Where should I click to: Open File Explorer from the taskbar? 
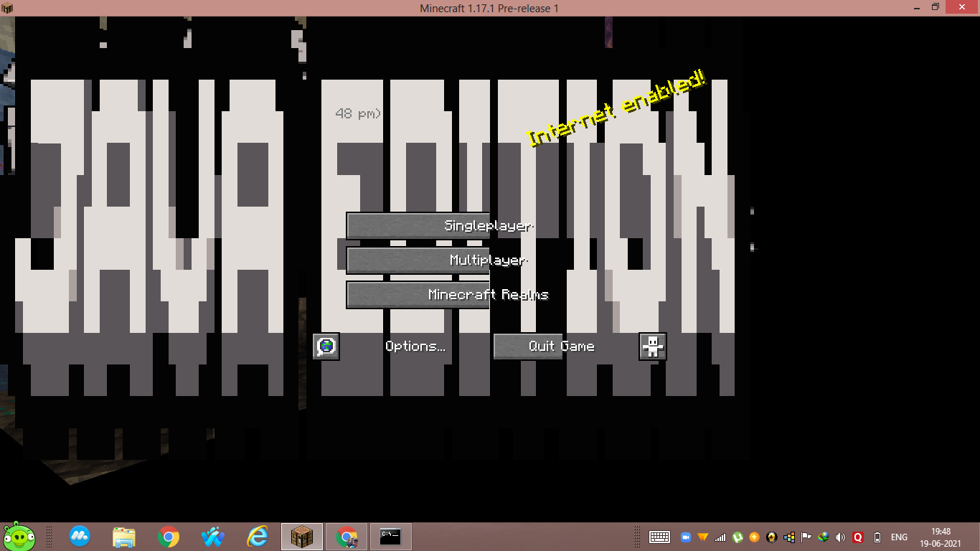124,536
